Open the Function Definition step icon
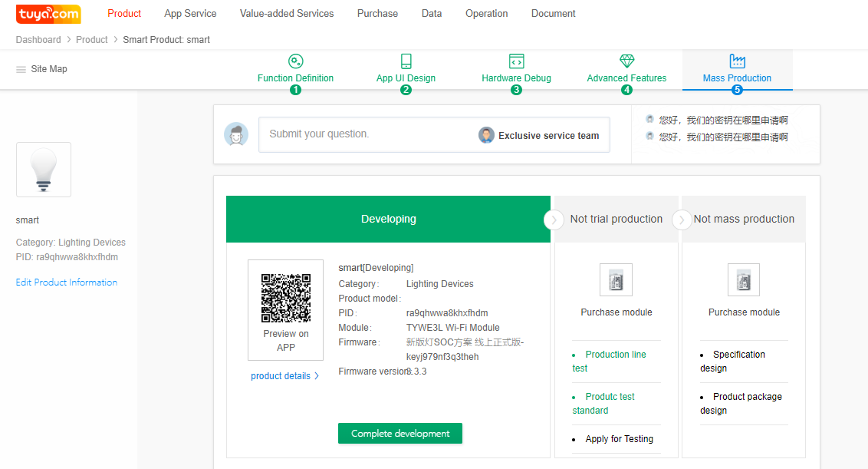 [295, 61]
